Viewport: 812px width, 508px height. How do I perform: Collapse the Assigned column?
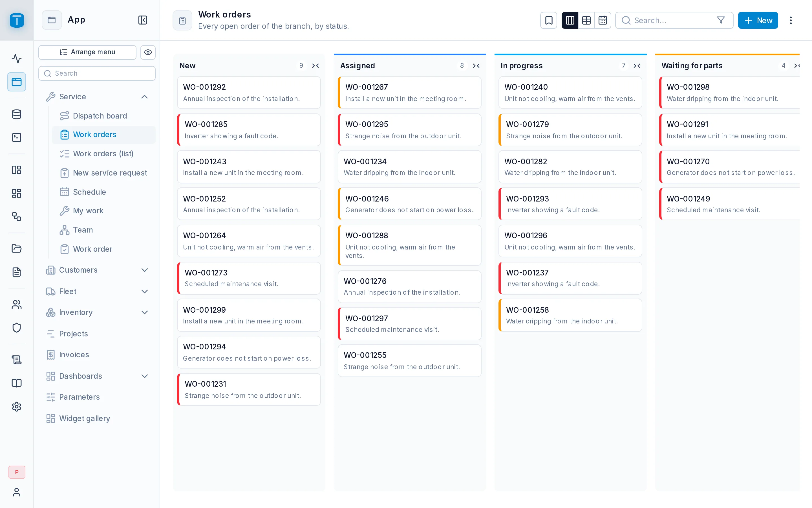click(476, 65)
